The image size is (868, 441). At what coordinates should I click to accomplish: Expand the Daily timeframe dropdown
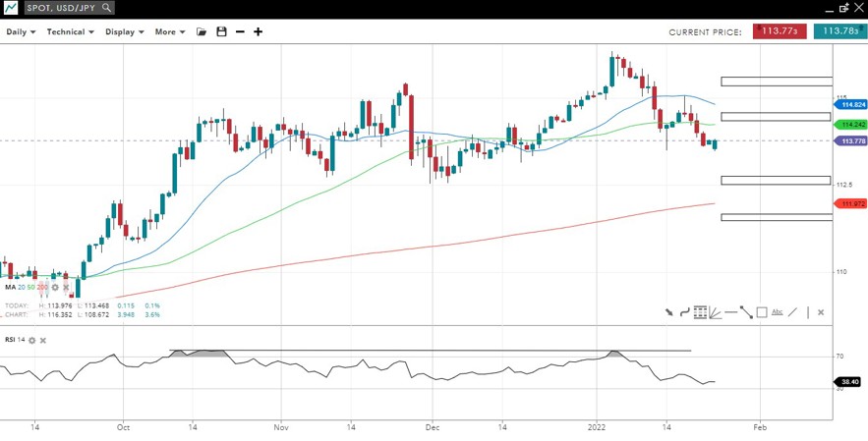pyautogui.click(x=21, y=31)
